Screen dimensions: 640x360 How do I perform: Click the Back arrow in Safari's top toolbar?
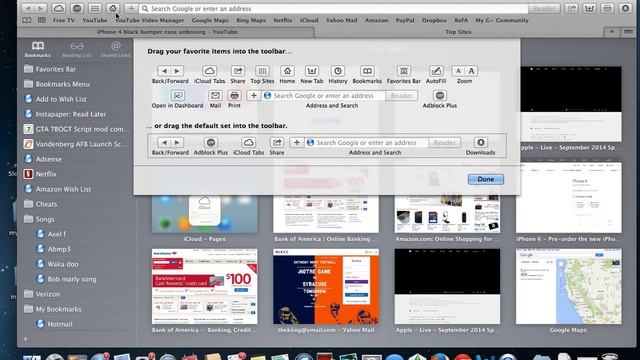pyautogui.click(x=28, y=8)
